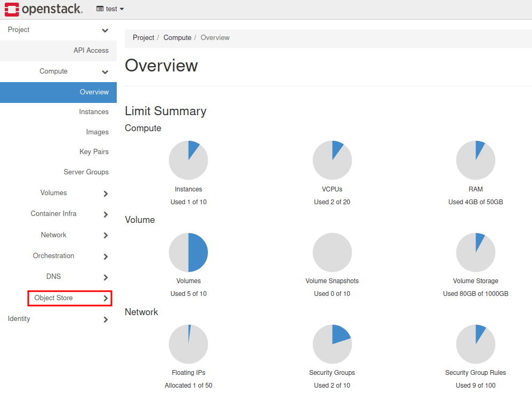
Task: Click the Overview breadcrumb text
Action: coord(215,38)
